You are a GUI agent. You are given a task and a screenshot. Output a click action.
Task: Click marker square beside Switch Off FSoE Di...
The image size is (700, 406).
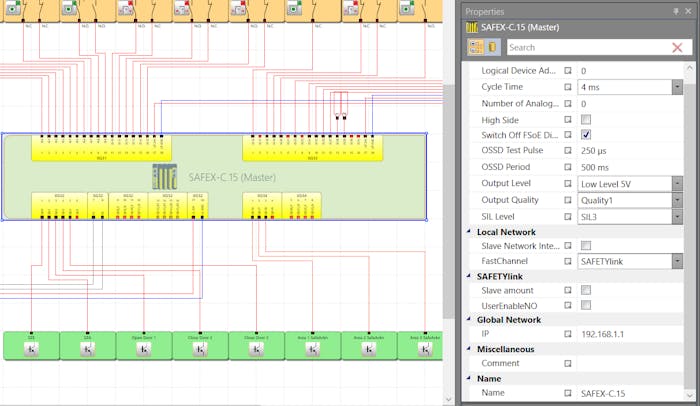pyautogui.click(x=567, y=135)
